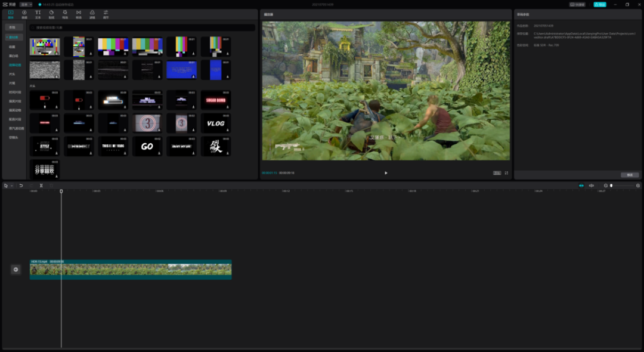Click the cyan Export button
This screenshot has height=352, width=644.
(600, 5)
